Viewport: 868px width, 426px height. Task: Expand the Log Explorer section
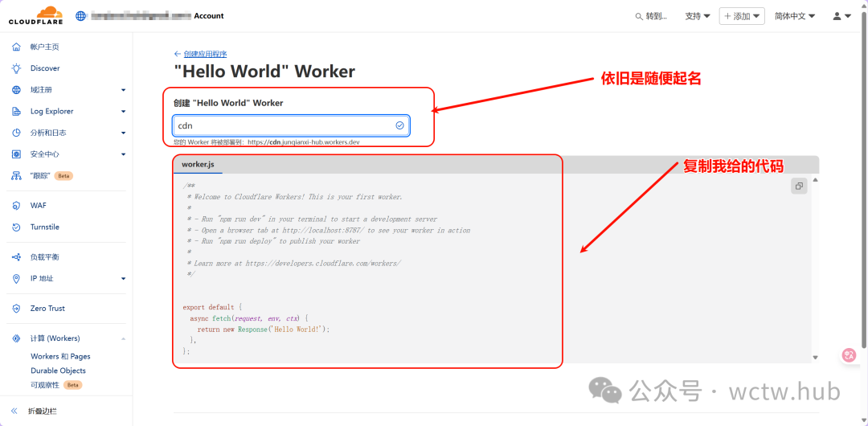123,112
